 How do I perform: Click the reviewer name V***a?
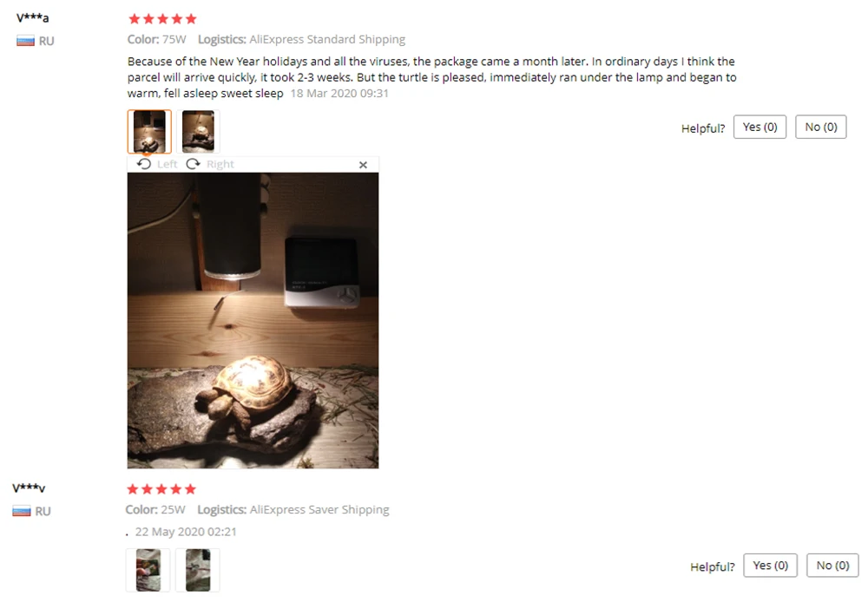[32, 17]
